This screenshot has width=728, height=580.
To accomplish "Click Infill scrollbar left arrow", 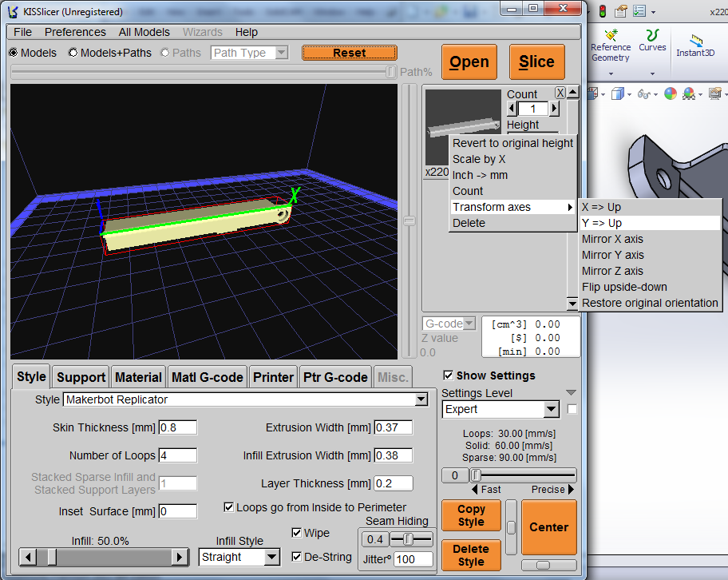I will click(x=28, y=557).
